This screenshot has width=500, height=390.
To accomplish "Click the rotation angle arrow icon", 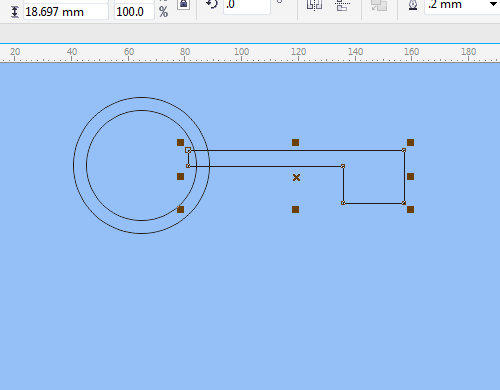I will [x=212, y=4].
